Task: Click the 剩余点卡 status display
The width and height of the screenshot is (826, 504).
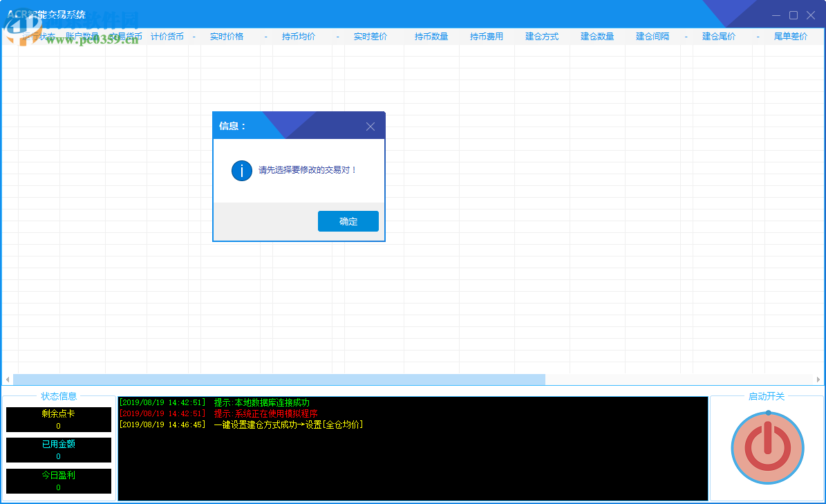Action: click(58, 419)
